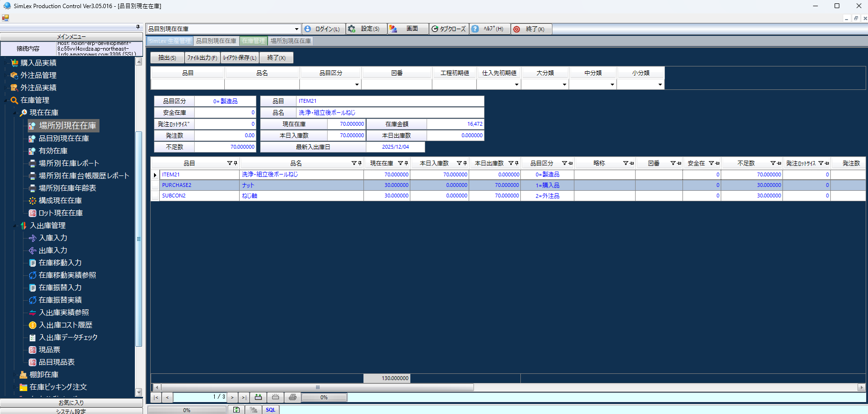The width and height of the screenshot is (868, 414).
Task: Expand the 大分類 filter dropdown
Action: pos(564,85)
